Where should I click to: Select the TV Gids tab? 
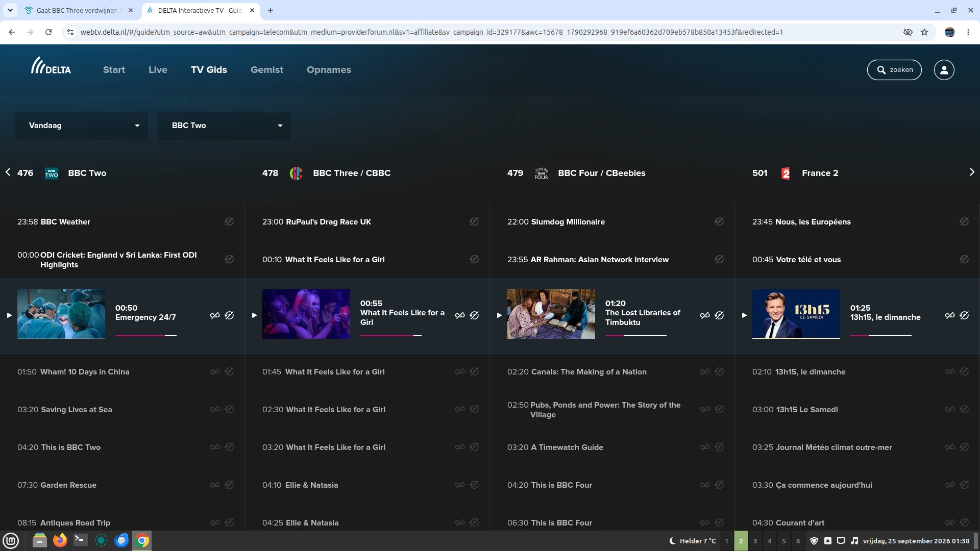(209, 70)
